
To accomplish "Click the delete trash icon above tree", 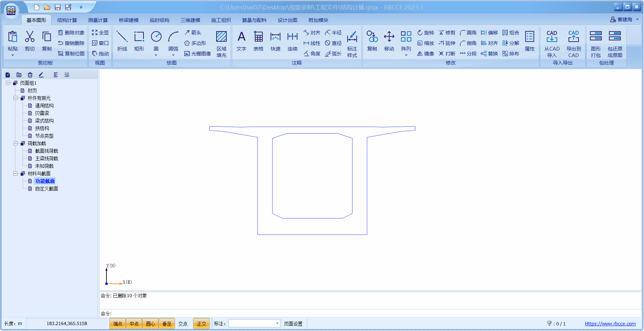I will [30, 75].
